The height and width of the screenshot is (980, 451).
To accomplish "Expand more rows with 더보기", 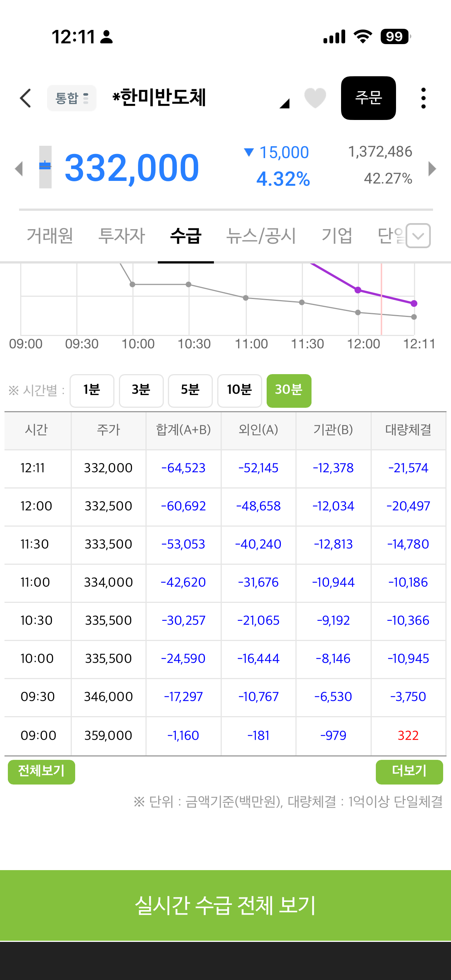I will tap(409, 771).
